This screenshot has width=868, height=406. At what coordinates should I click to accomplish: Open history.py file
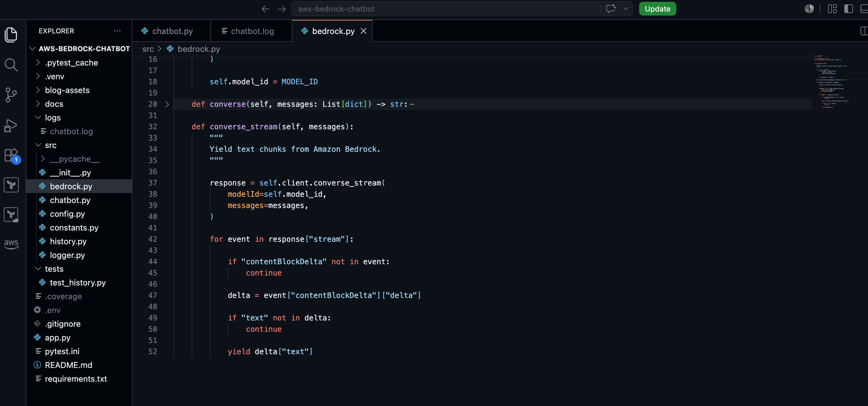[x=79, y=241]
